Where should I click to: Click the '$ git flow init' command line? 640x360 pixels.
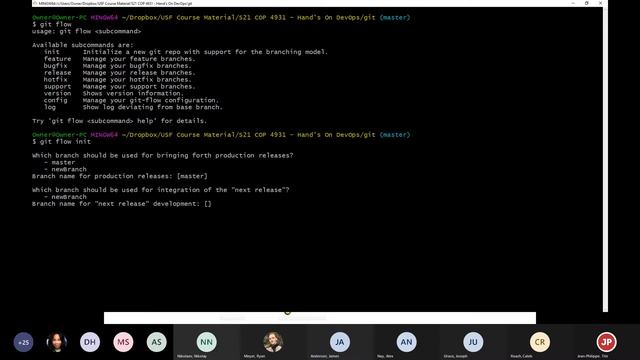(62, 142)
